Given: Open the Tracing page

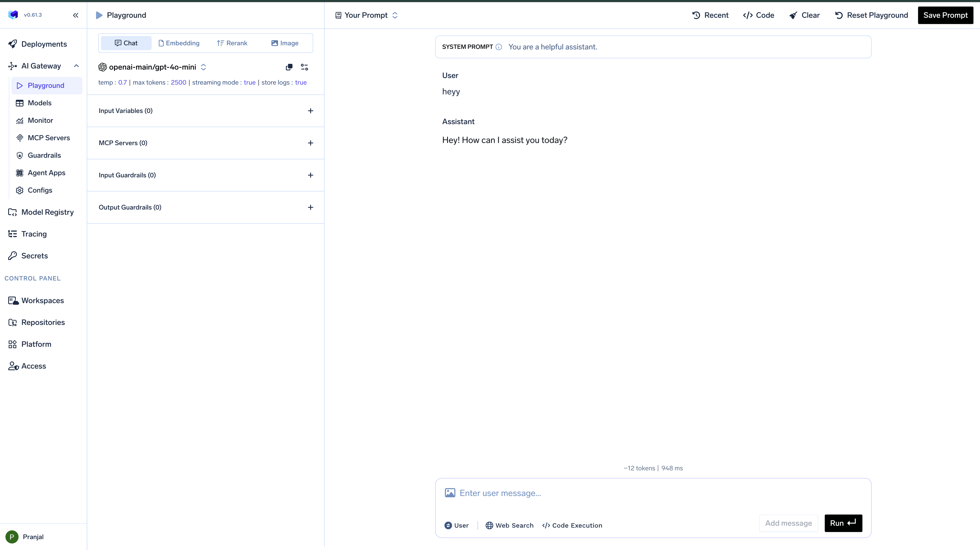Looking at the screenshot, I should click(x=34, y=234).
